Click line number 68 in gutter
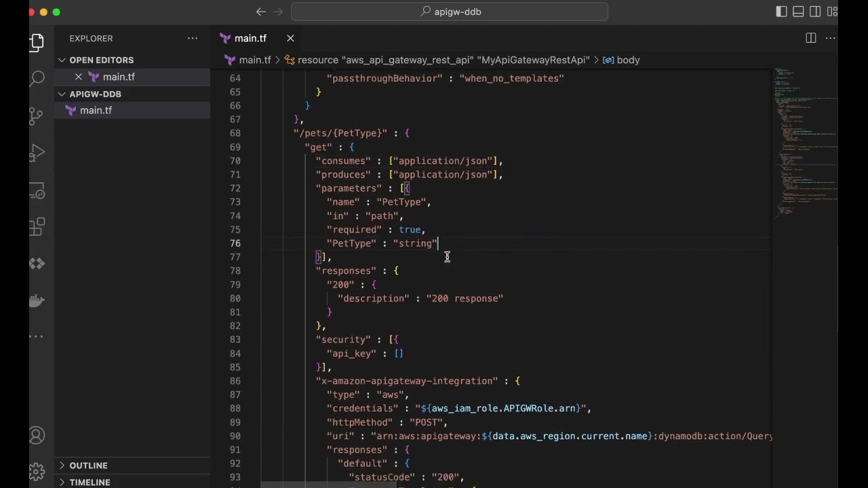This screenshot has height=488, width=868. pyautogui.click(x=235, y=133)
